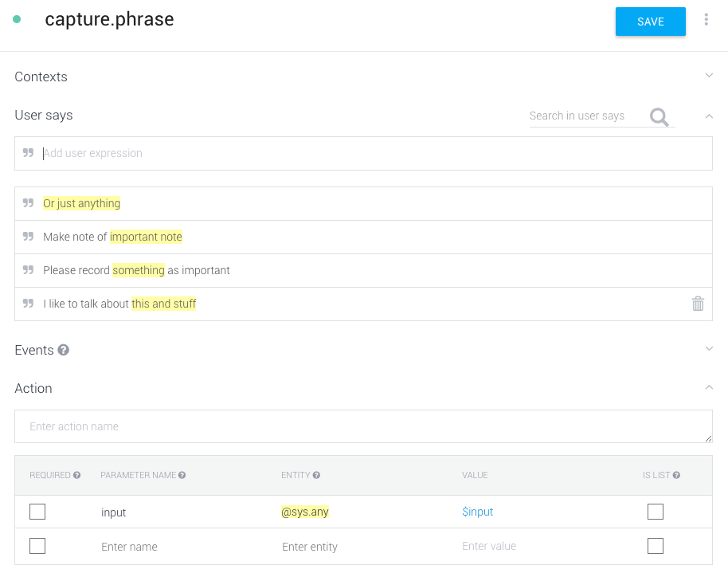Image resolution: width=728 pixels, height=573 pixels.
Task: Click help icon next to Parameter Name
Action: pyautogui.click(x=182, y=476)
